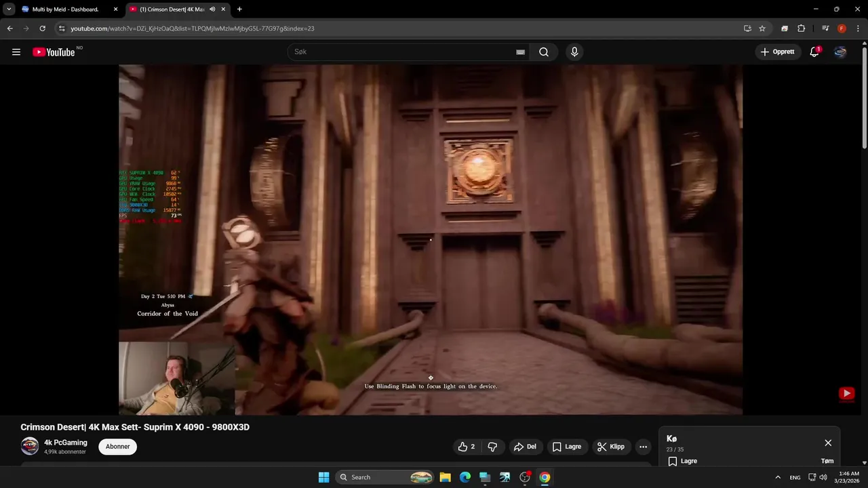Close the Kø queue panel

828,443
